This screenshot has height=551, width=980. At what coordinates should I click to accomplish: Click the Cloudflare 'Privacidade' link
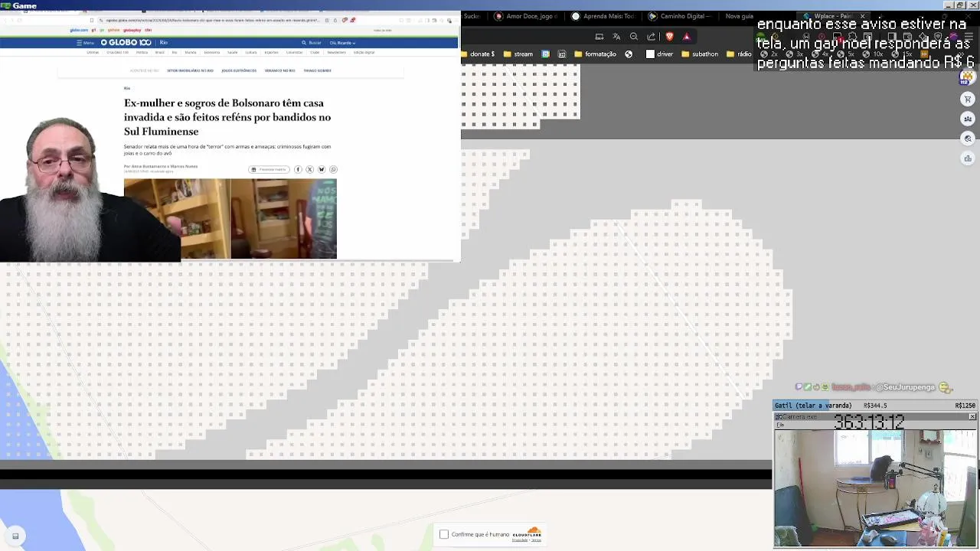(x=520, y=540)
